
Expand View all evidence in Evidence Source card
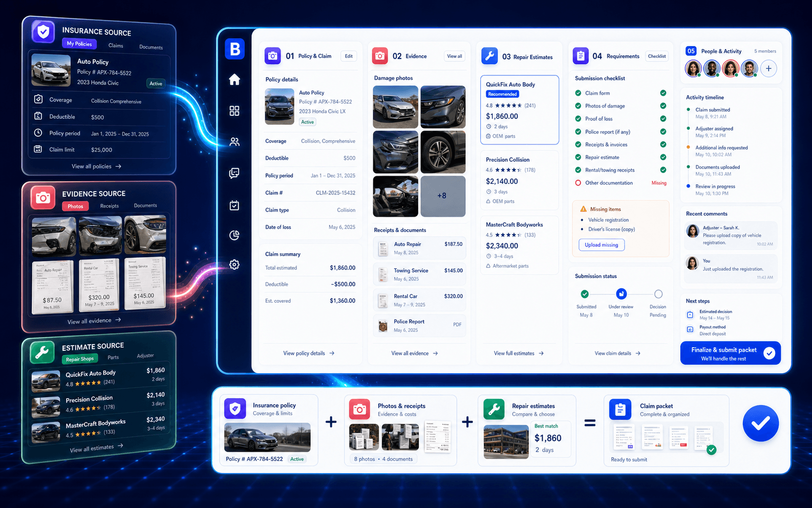(x=94, y=321)
